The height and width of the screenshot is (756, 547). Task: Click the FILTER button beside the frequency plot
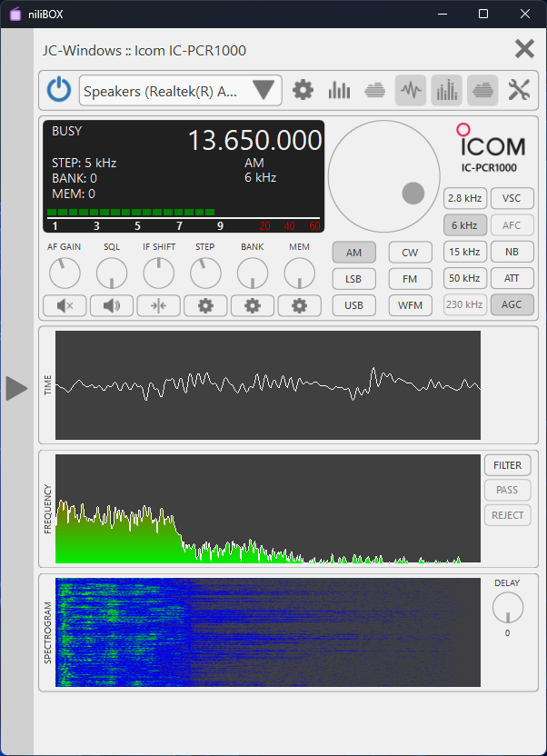[508, 465]
